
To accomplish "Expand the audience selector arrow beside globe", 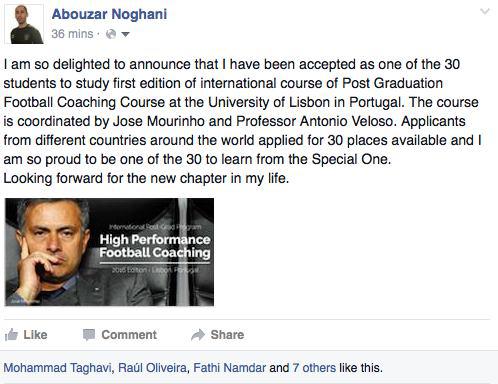I will 125,34.
